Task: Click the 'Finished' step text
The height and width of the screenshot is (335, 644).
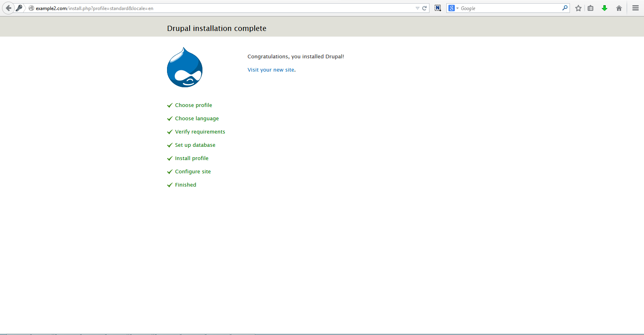Action: pyautogui.click(x=186, y=185)
